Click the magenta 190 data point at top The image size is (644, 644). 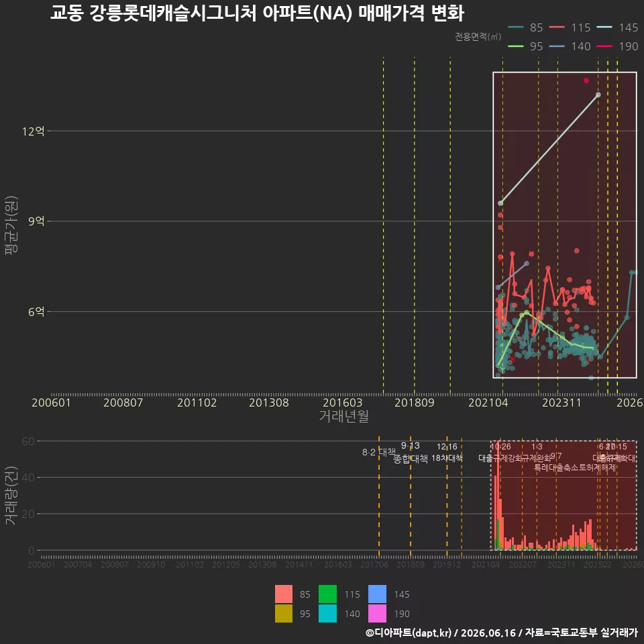click(x=586, y=80)
